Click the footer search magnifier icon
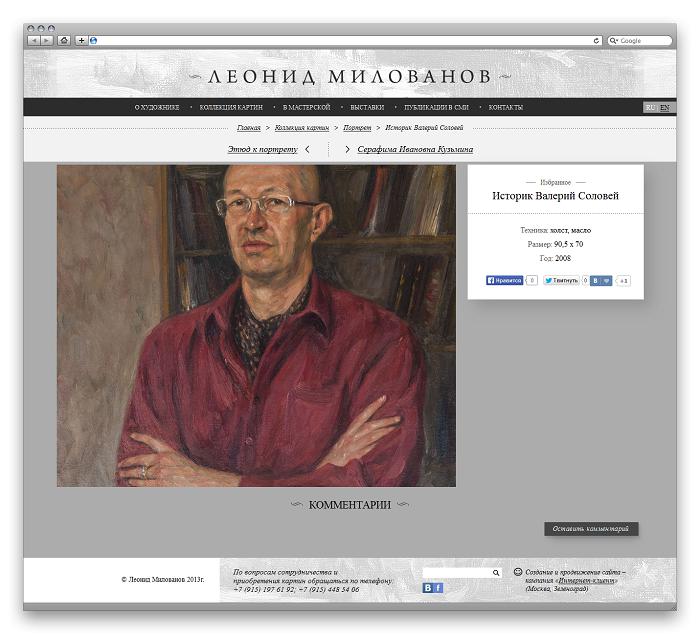The height and width of the screenshot is (634, 700). [x=496, y=573]
